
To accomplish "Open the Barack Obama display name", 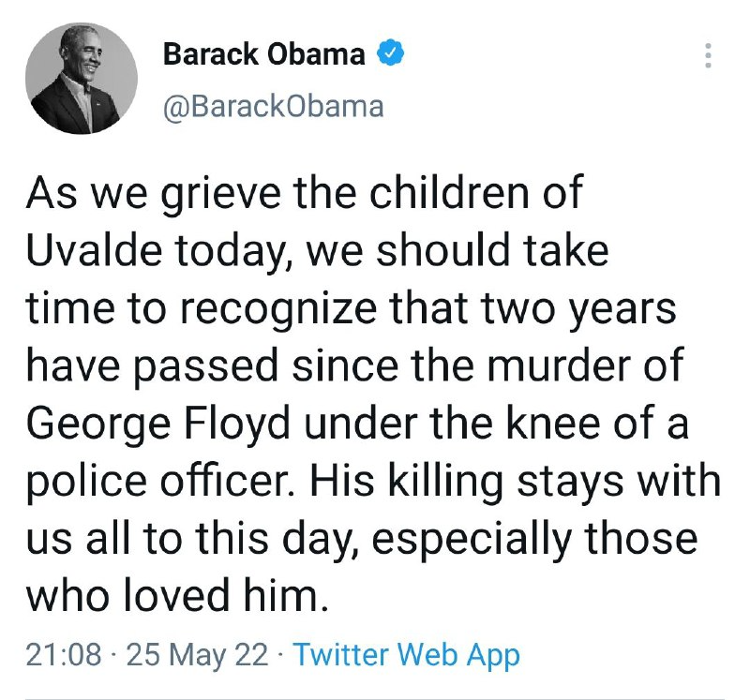I will coord(264,53).
